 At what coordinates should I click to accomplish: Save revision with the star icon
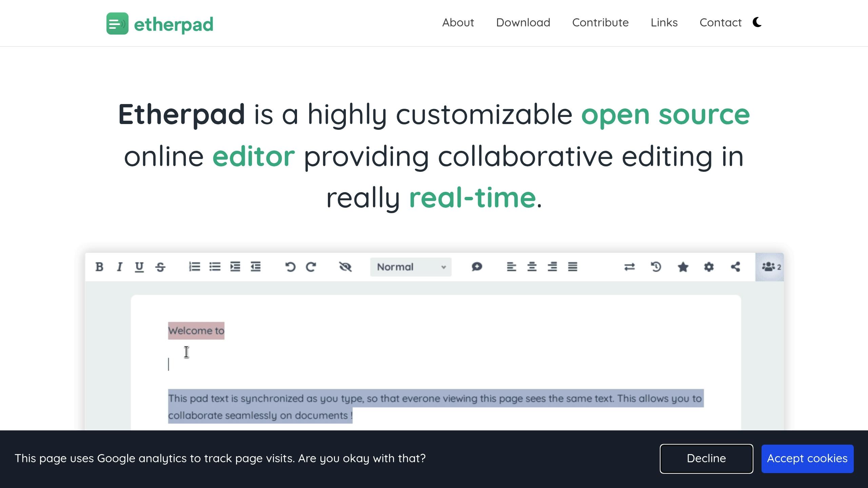click(x=683, y=267)
